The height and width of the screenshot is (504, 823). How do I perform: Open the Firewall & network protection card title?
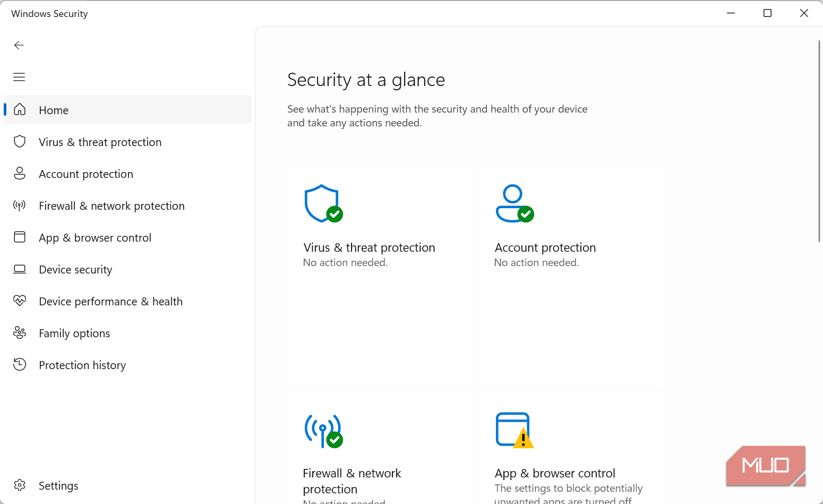click(352, 481)
